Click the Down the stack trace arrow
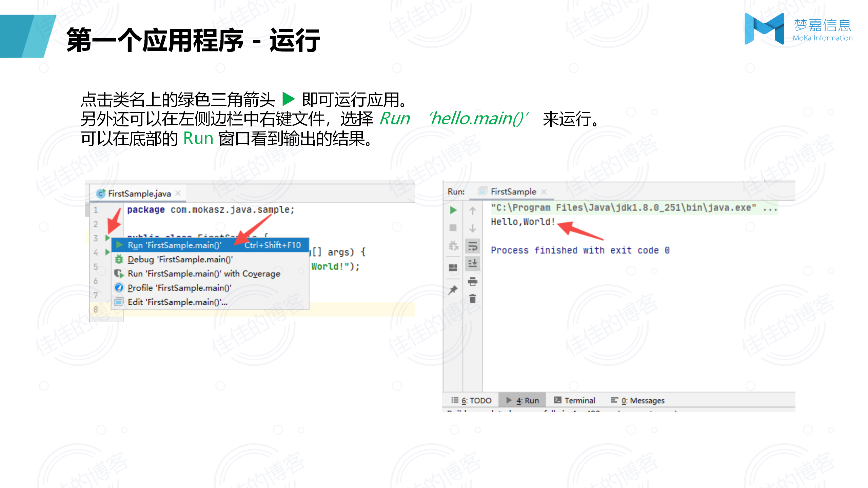The width and height of the screenshot is (868, 488). point(472,228)
